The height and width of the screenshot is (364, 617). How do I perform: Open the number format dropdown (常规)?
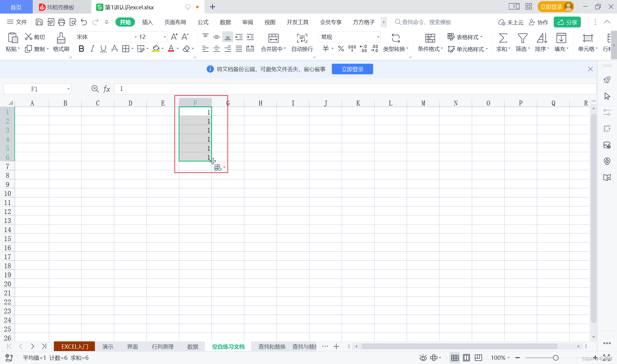pyautogui.click(x=378, y=37)
